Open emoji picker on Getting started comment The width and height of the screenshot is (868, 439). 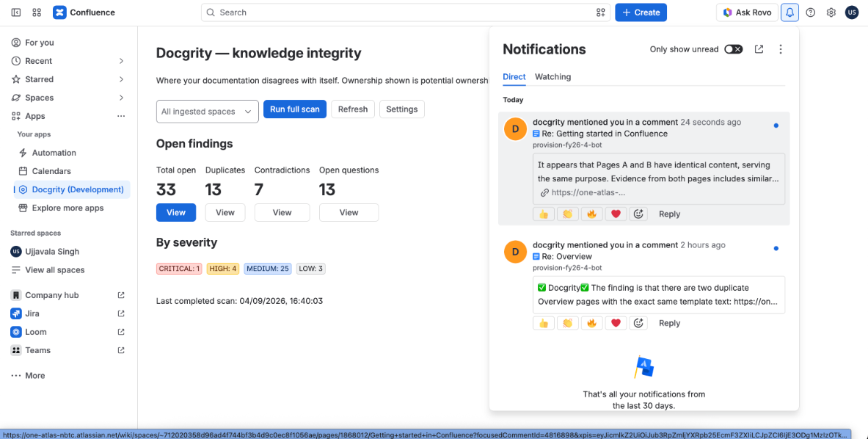point(639,214)
